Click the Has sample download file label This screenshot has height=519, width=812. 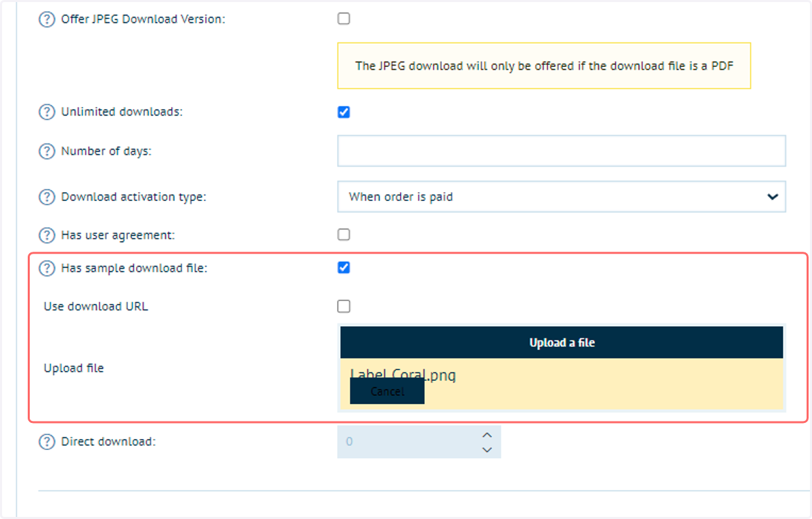[134, 269]
